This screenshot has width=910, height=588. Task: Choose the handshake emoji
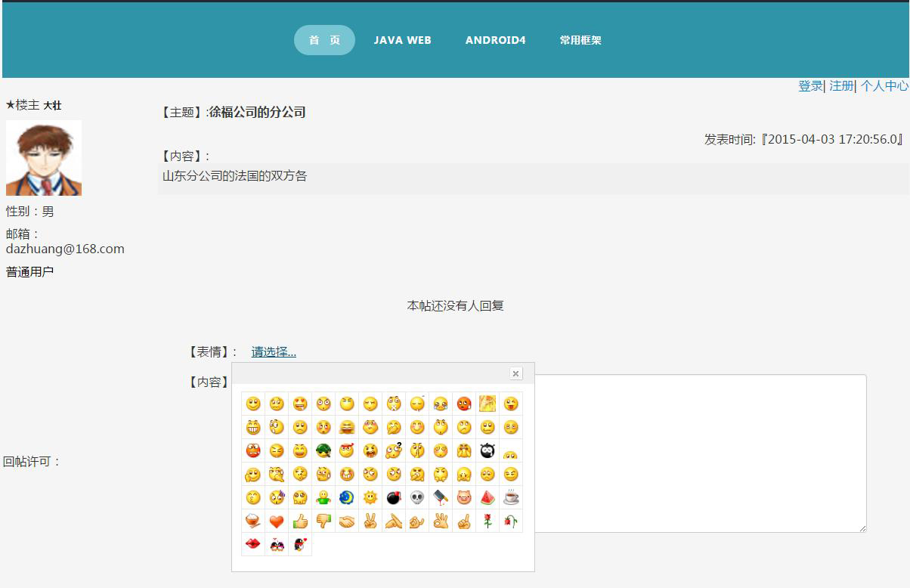tap(347, 521)
